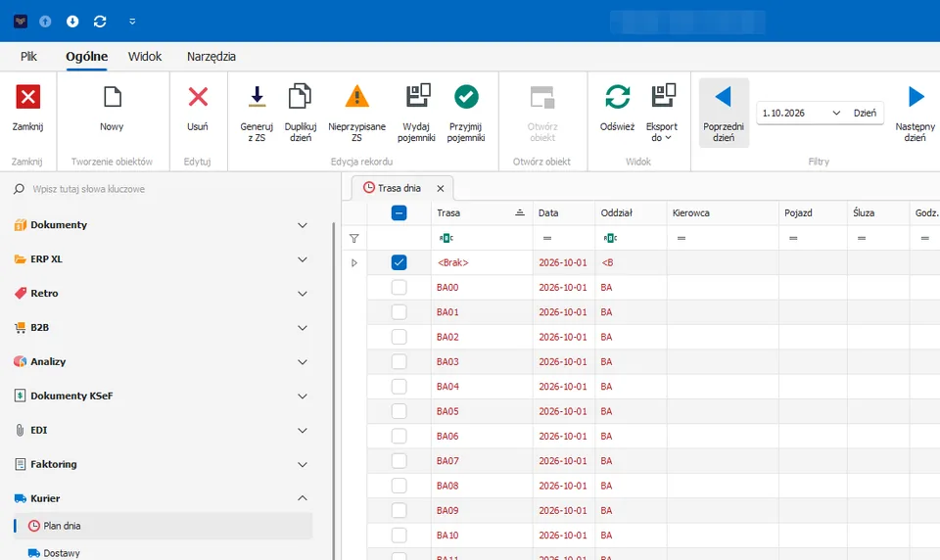This screenshot has width=940, height=560.
Task: Click Wydaj pojemniki icon
Action: point(418,96)
